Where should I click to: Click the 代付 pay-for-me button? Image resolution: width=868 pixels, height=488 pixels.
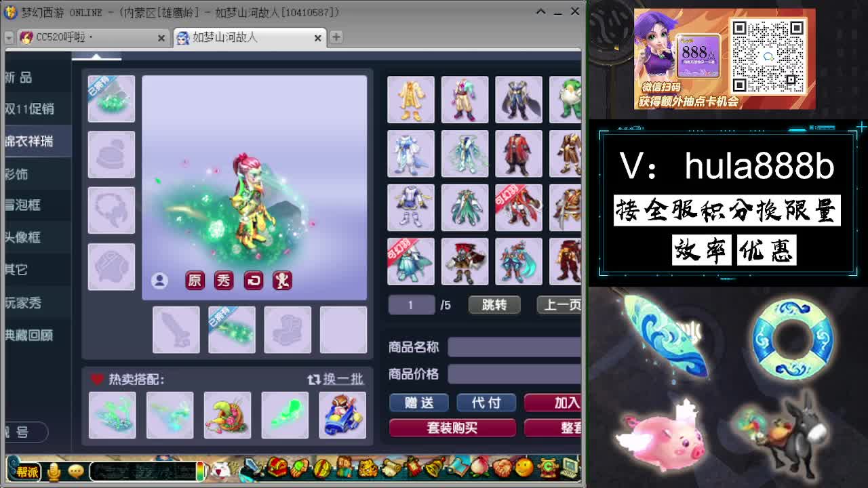pos(486,403)
